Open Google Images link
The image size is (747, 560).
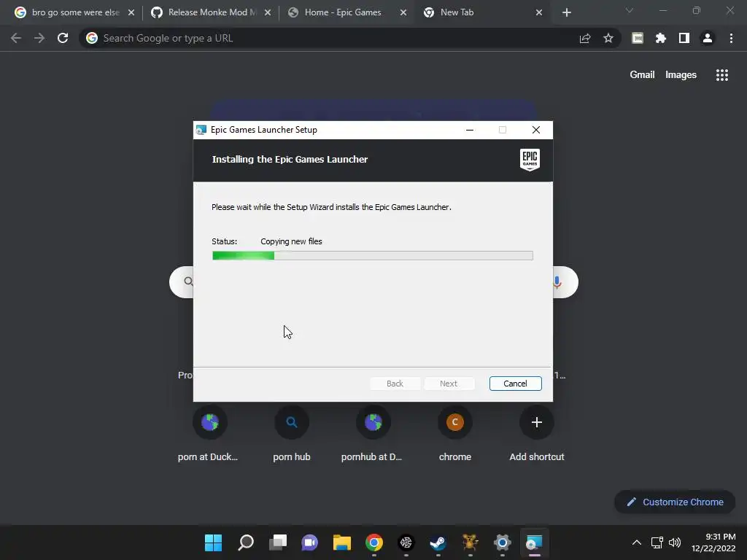click(681, 75)
